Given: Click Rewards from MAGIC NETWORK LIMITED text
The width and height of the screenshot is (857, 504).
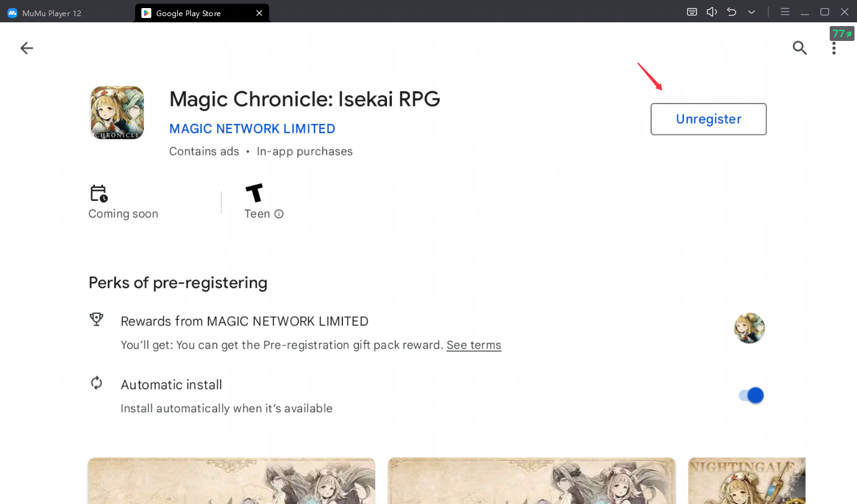Looking at the screenshot, I should (244, 322).
